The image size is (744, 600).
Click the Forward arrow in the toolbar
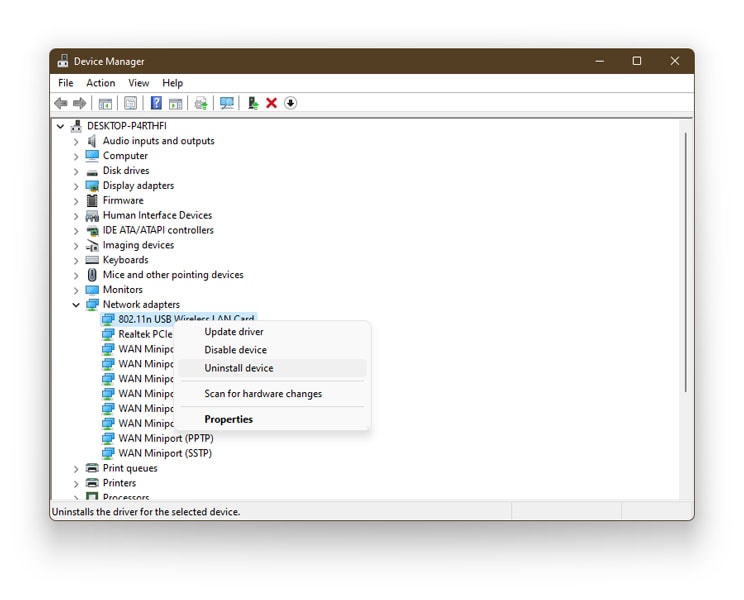pyautogui.click(x=79, y=103)
